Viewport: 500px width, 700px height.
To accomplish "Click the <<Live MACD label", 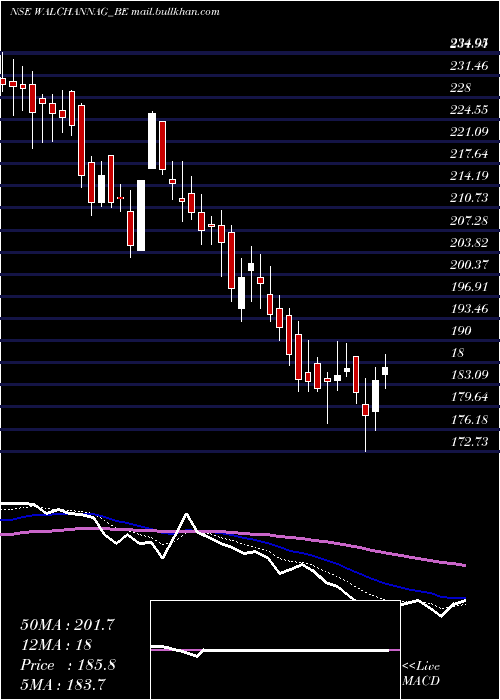I will click(421, 673).
